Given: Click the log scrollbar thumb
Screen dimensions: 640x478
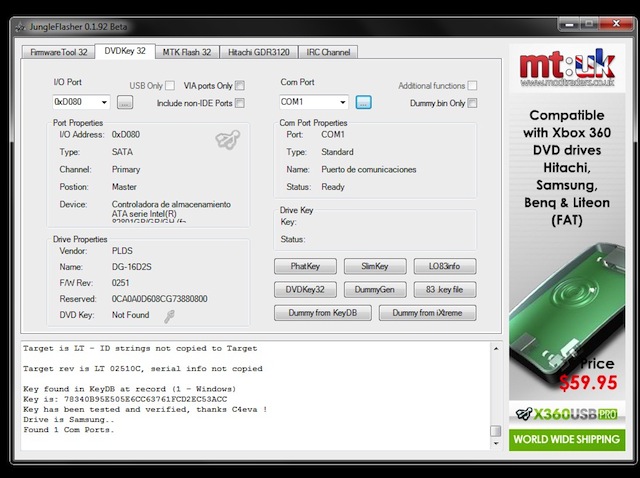Looking at the screenshot, I should pos(496,431).
